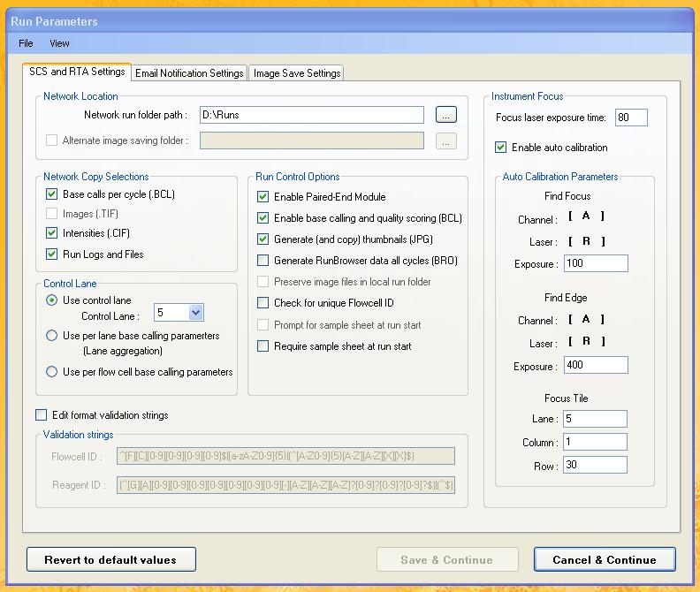Toggle Enable base calling and quality scoring
This screenshot has width=700, height=592.
[x=263, y=218]
